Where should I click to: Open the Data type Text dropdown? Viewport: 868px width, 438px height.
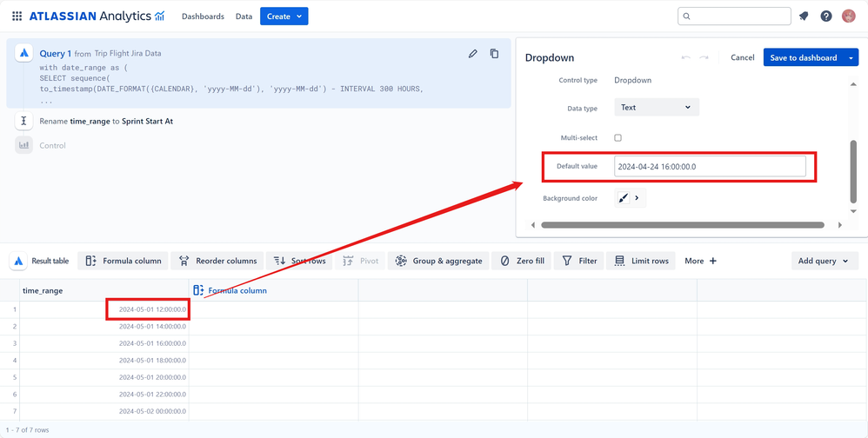(657, 107)
